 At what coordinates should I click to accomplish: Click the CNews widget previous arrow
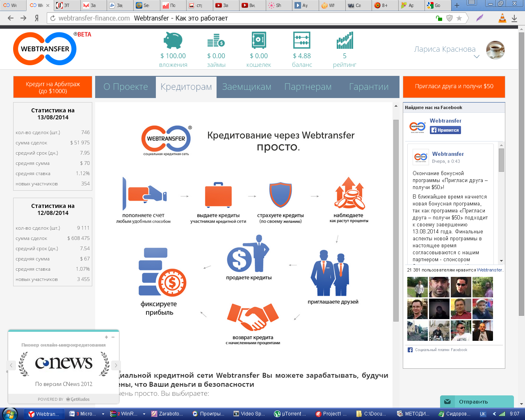[x=11, y=365]
